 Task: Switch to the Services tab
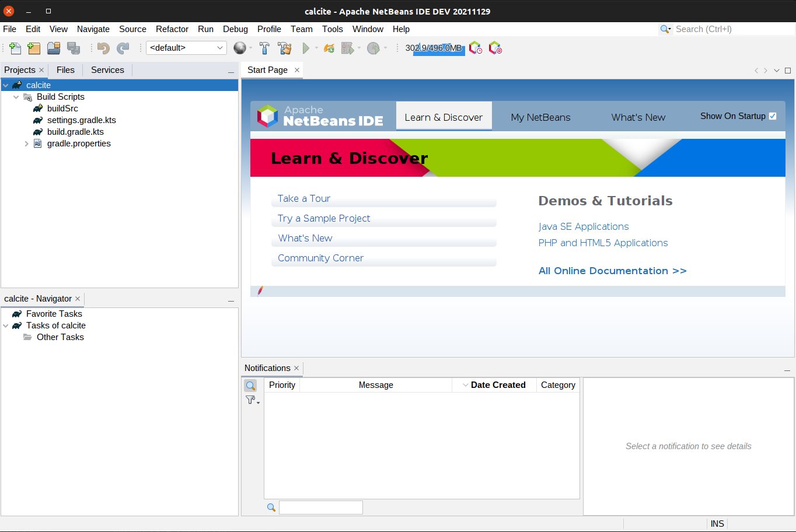click(x=107, y=70)
